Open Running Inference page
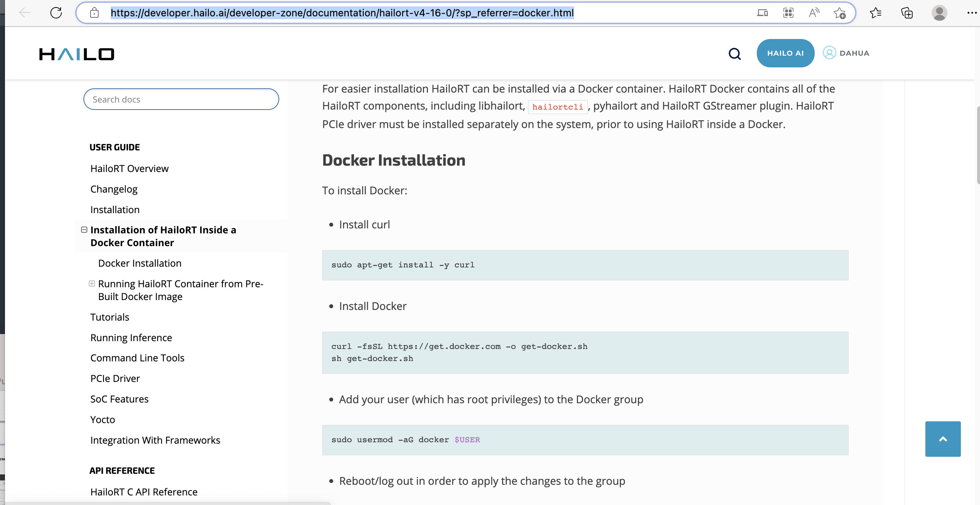The height and width of the screenshot is (505, 980). 131,338
